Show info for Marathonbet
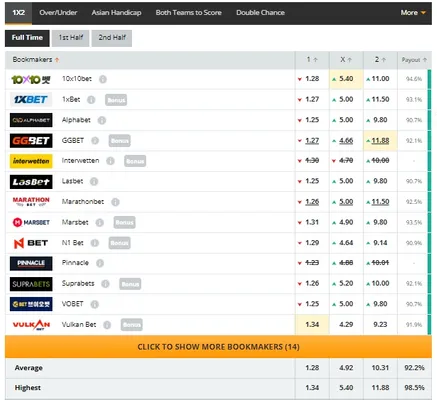The height and width of the screenshot is (400, 437). tap(115, 202)
